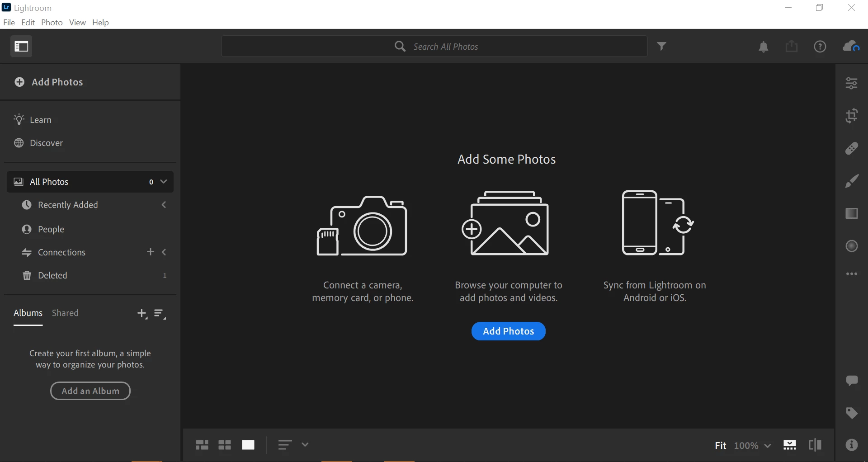Expand the Recently Added chevron
This screenshot has height=462, width=868.
click(x=164, y=205)
